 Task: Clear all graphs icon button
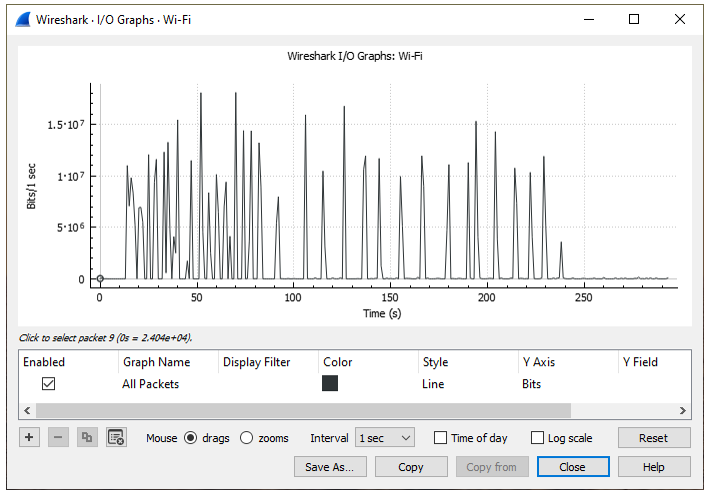point(116,437)
